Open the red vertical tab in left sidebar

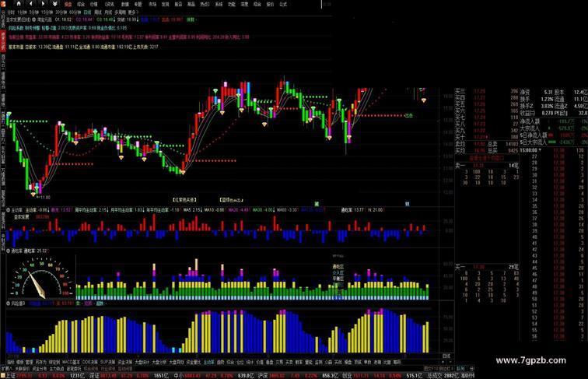[3, 41]
